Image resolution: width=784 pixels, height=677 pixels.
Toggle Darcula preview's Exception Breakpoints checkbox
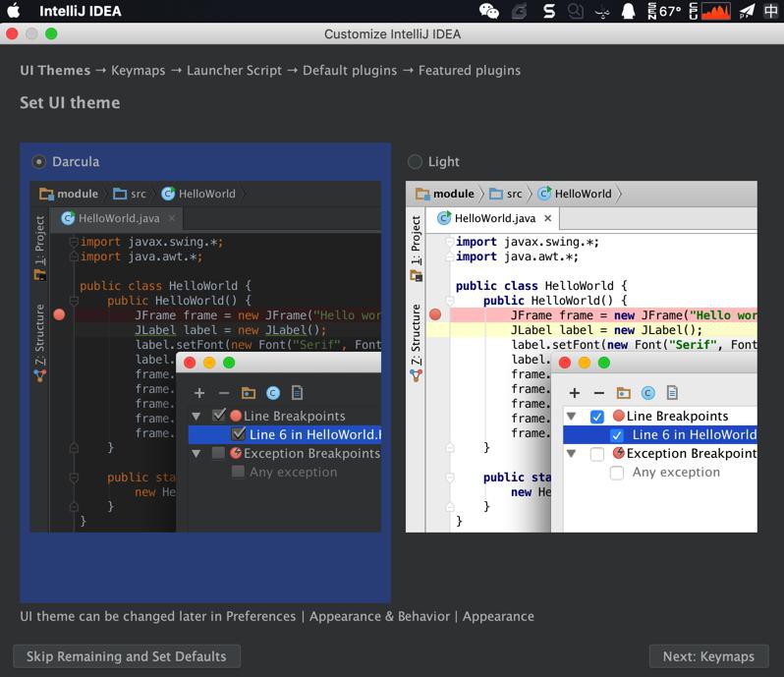pyautogui.click(x=218, y=453)
